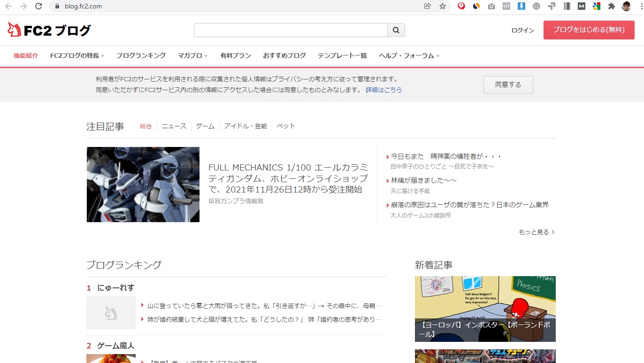Click blog name 大人のゲーム2ch雑談所
The height and width of the screenshot is (363, 644).
(x=421, y=216)
